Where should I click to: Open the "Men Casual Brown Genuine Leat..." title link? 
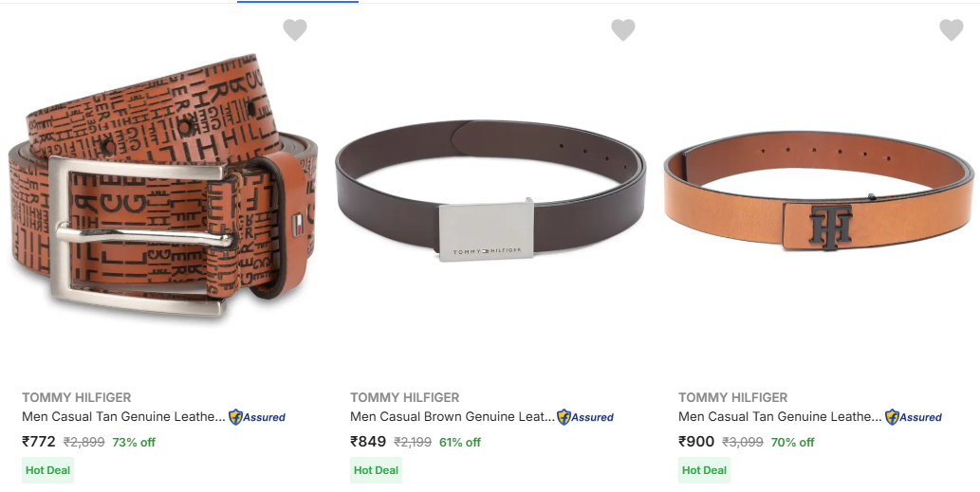tap(452, 417)
